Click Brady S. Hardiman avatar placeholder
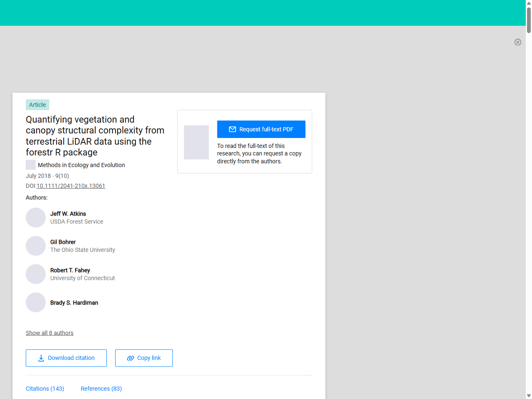532x399 pixels. pos(36,303)
